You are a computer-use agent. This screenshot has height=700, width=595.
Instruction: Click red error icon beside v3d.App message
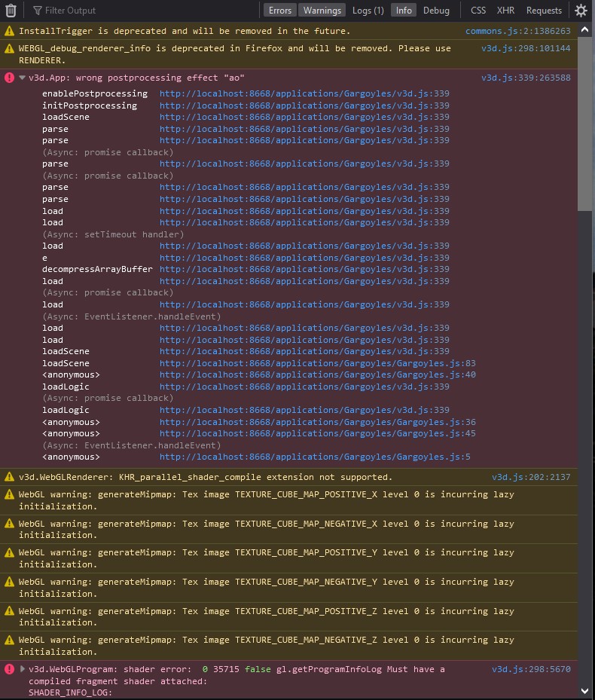(x=9, y=78)
